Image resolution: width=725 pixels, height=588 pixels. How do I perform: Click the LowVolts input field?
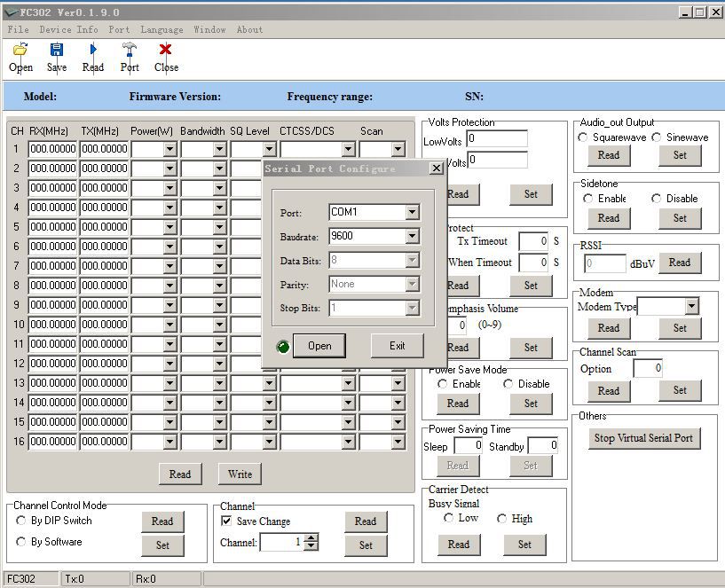coord(497,138)
